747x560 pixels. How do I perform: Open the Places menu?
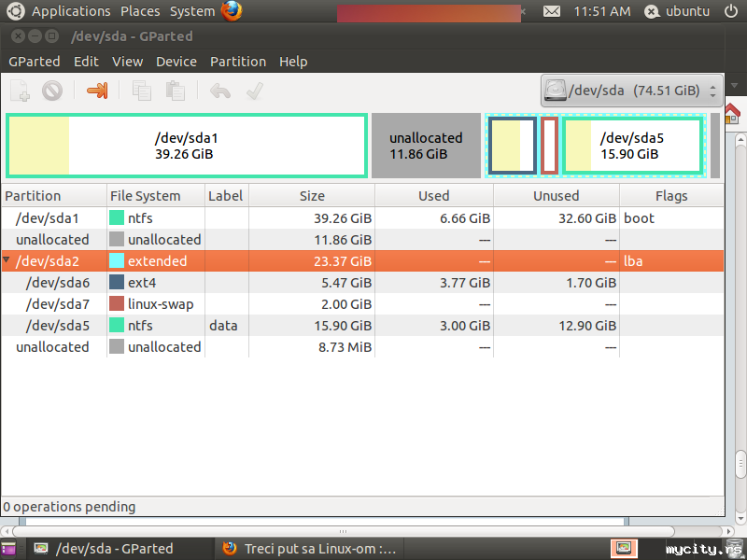[x=140, y=11]
